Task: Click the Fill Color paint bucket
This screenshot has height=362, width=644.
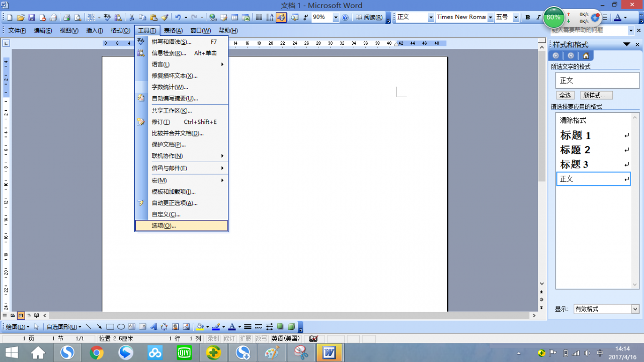Action: [x=200, y=327]
